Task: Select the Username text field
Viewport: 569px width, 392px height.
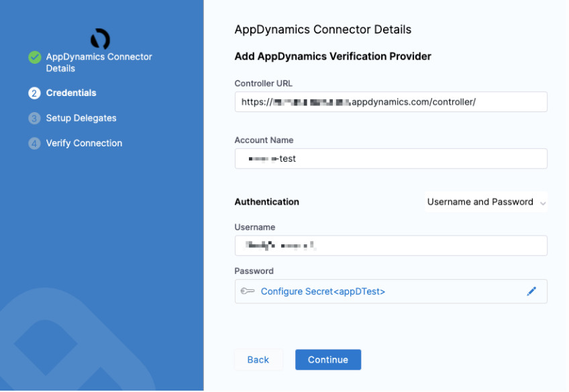Action: [391, 246]
